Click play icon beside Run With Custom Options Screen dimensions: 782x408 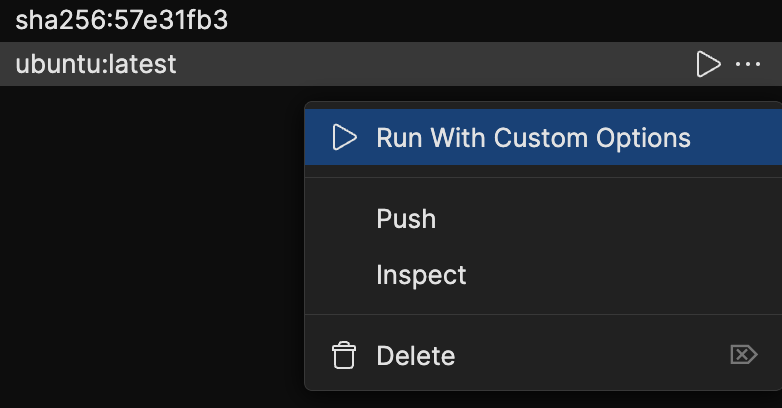pos(344,137)
